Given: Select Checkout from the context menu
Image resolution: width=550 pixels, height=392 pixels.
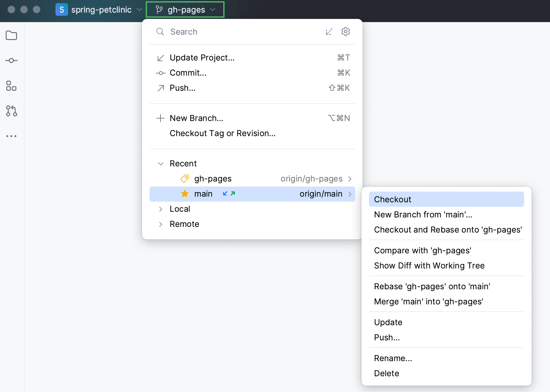Looking at the screenshot, I should (392, 199).
